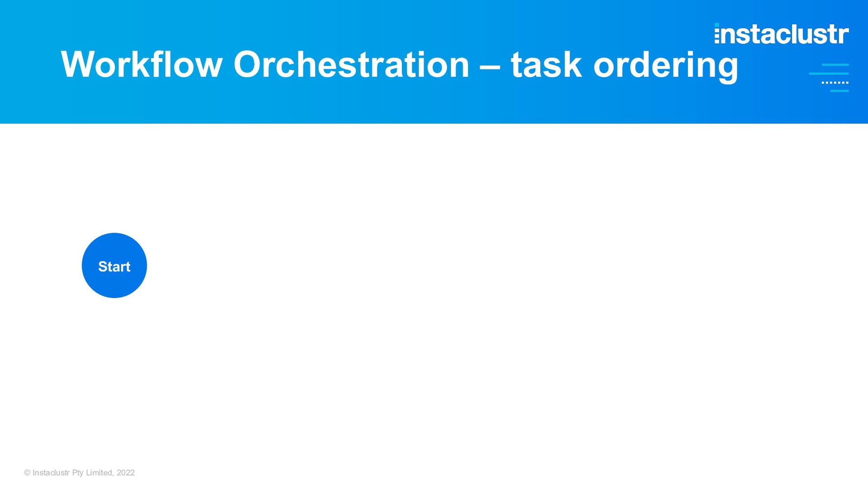The height and width of the screenshot is (488, 868).
Task: Click the longest cyan line in the lines graphic
Action: click(x=829, y=73)
